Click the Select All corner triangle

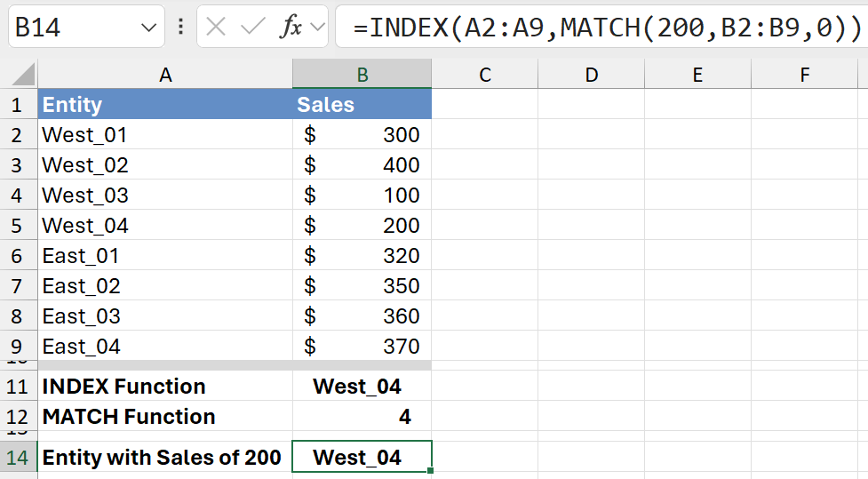[23, 74]
